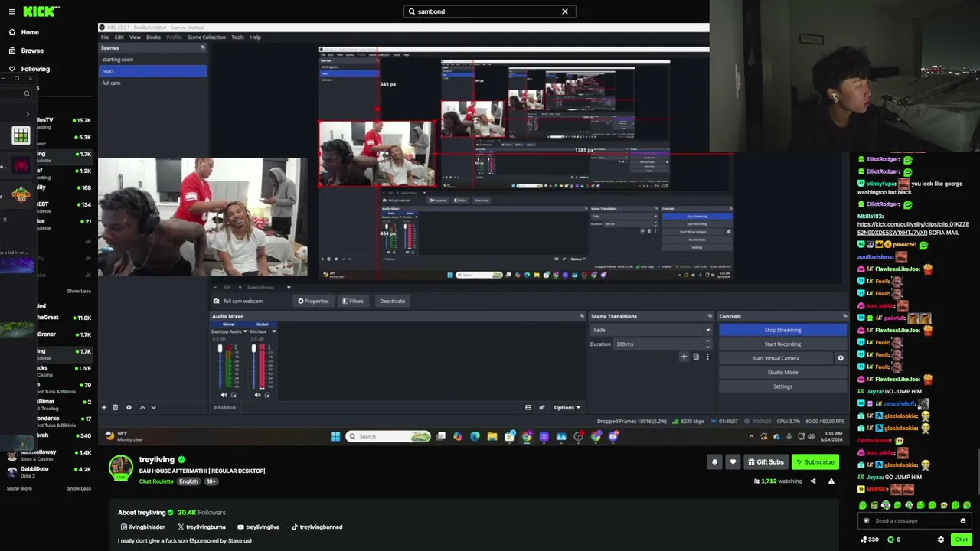Pop out the Audio Mixer dock
980x551 pixels.
click(x=582, y=316)
